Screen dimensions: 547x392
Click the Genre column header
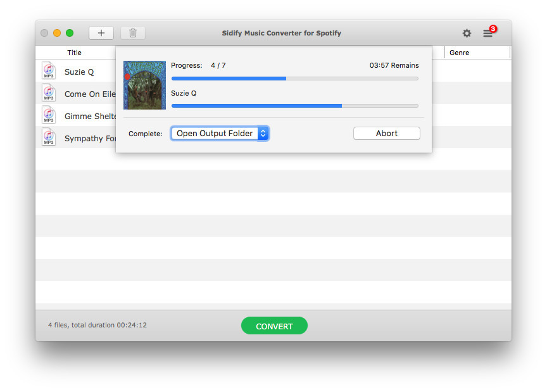(x=459, y=53)
